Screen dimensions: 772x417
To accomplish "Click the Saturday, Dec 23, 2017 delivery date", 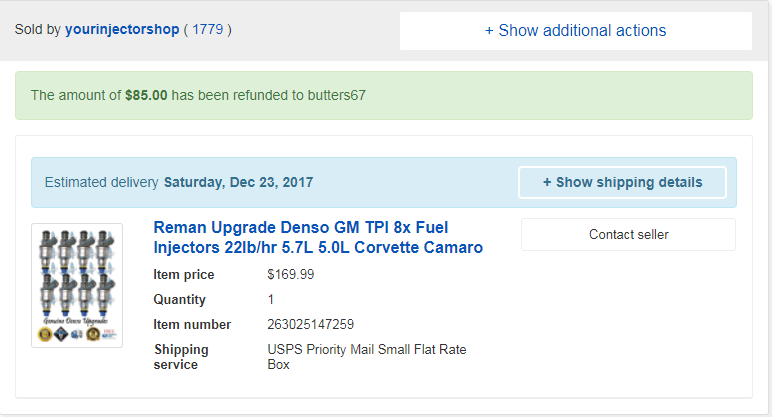I will (238, 182).
